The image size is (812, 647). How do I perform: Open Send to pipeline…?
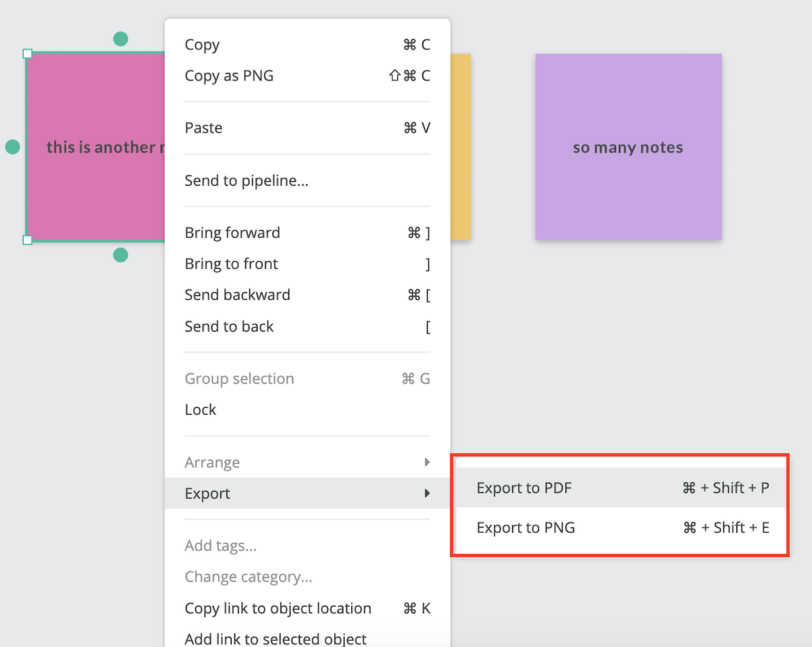[307, 180]
